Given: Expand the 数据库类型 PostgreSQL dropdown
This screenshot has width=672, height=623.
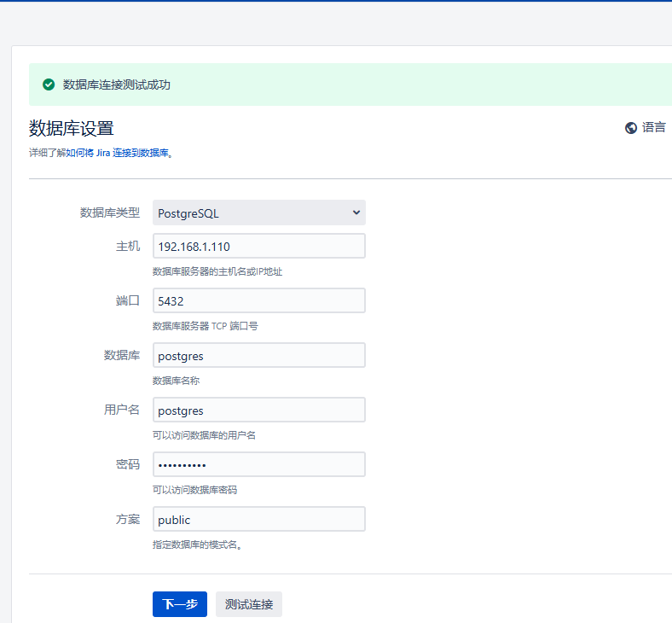Looking at the screenshot, I should point(259,213).
